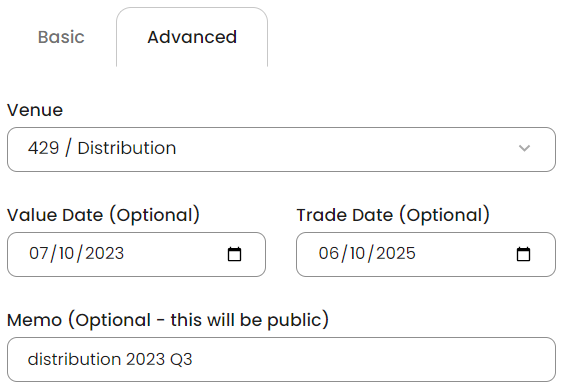Click the 'Trade Date (Optional)' label

point(393,215)
